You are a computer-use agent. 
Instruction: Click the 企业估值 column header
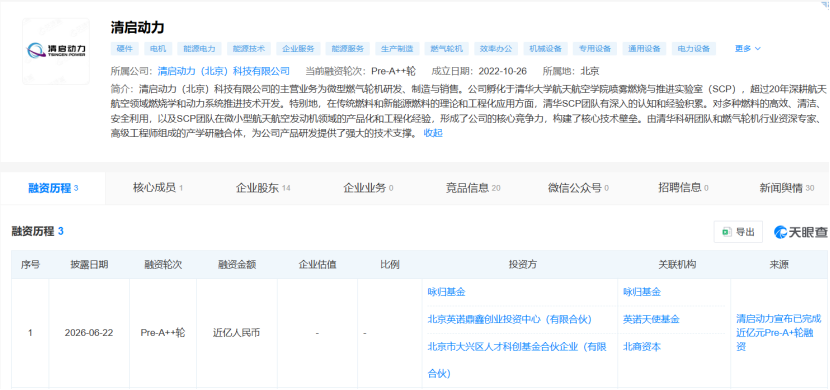pyautogui.click(x=317, y=265)
